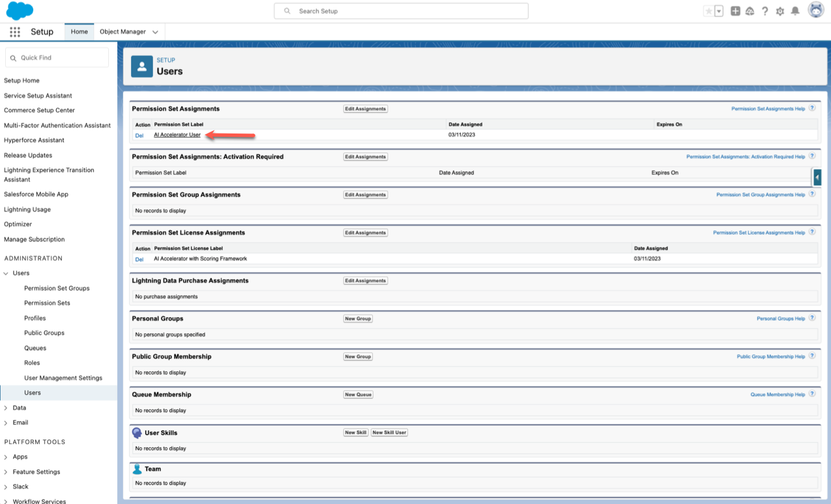Open the App Launcher grid icon
This screenshot has width=831, height=504.
[x=14, y=32]
